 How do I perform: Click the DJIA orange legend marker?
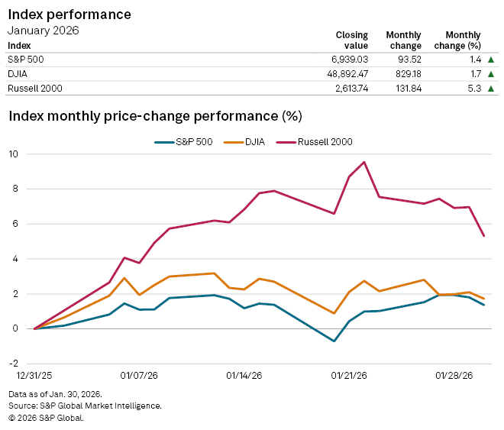pos(236,142)
